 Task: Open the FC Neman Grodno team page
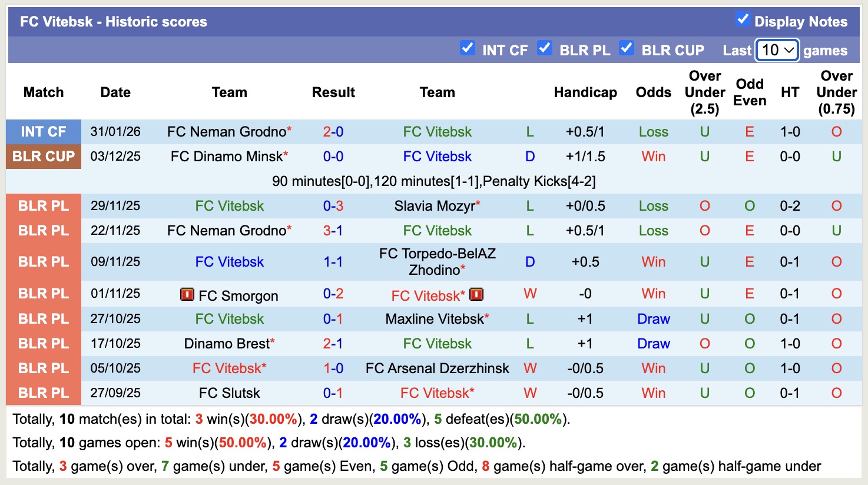pyautogui.click(x=226, y=131)
